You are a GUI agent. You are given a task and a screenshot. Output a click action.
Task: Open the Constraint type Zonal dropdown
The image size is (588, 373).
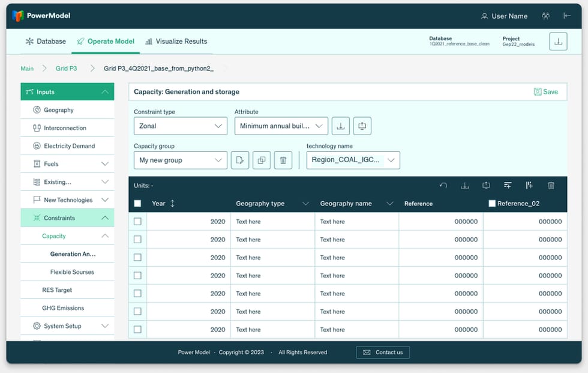coord(181,126)
